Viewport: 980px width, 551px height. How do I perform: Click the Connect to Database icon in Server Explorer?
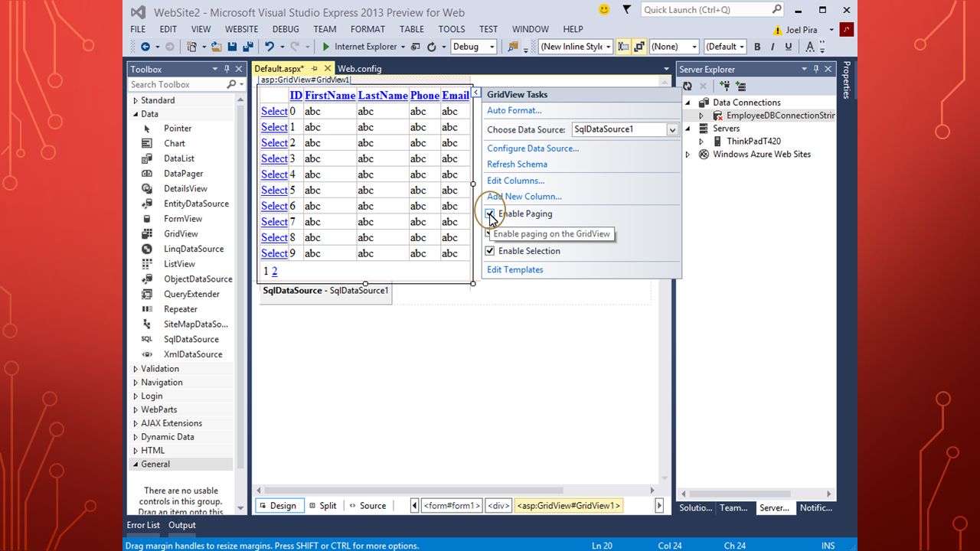(724, 86)
